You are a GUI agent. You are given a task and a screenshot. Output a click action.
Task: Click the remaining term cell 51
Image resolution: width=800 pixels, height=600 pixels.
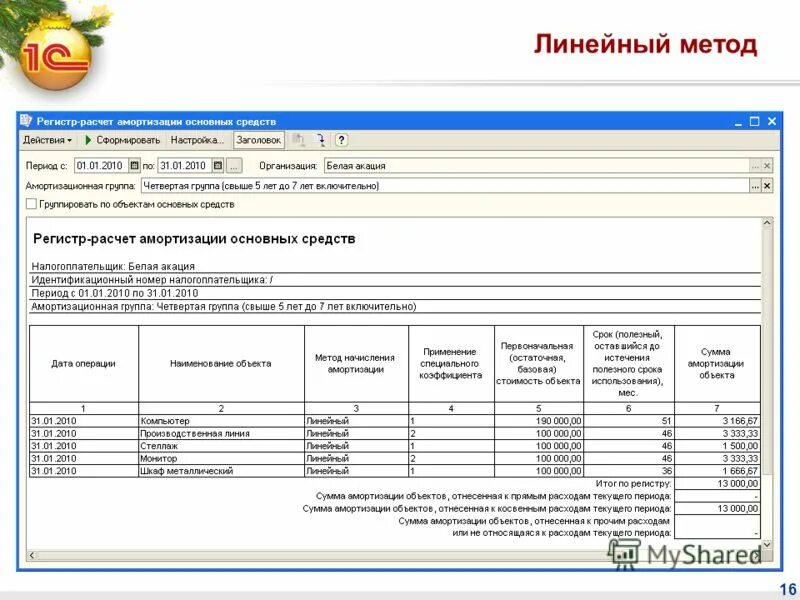pyautogui.click(x=629, y=421)
